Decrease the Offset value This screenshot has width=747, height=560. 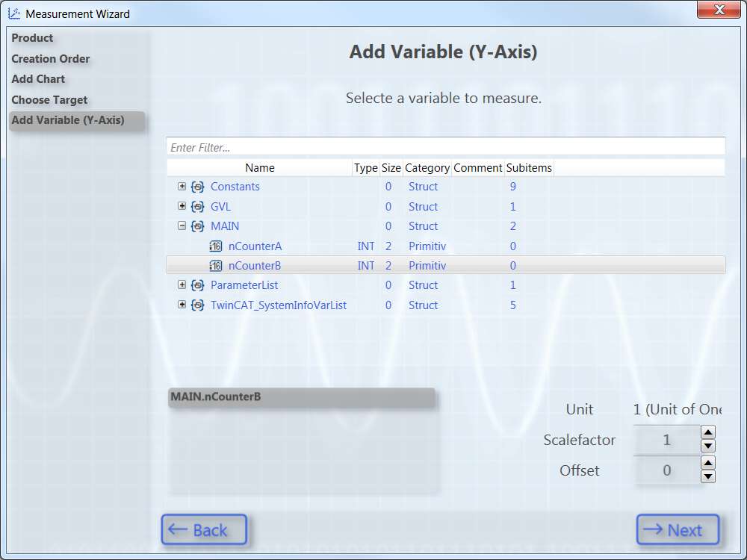coord(708,476)
